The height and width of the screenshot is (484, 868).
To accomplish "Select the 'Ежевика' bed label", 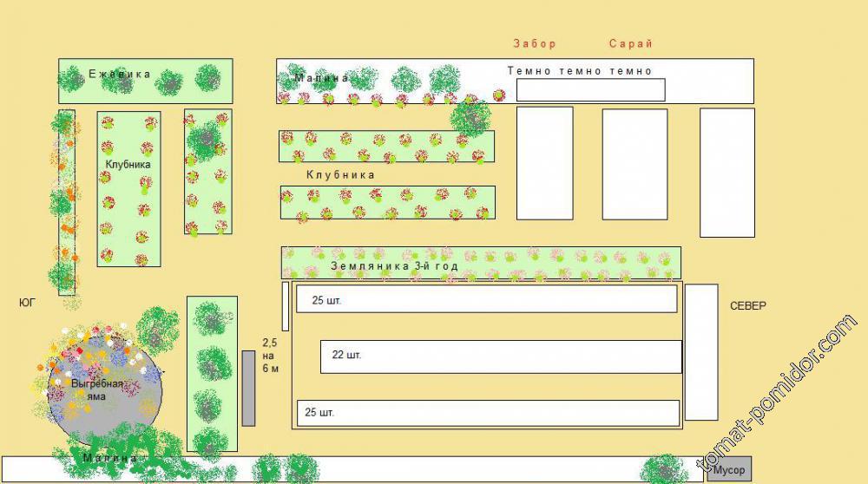I will (x=120, y=74).
